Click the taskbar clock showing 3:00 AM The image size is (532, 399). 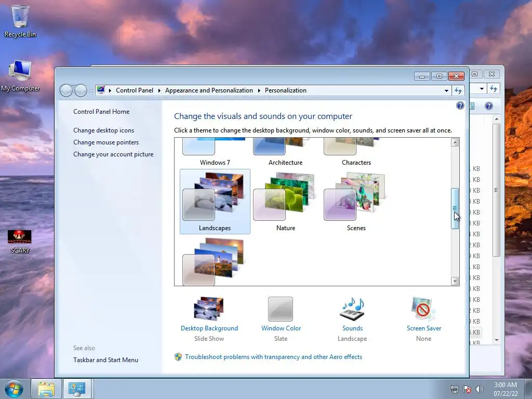pyautogui.click(x=506, y=389)
